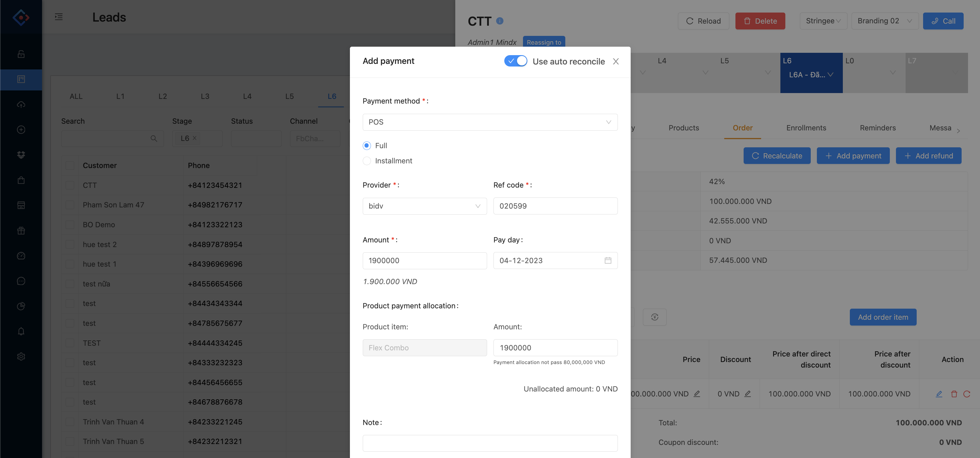
Task: Click the calendar icon in Pay day field
Action: 608,261
